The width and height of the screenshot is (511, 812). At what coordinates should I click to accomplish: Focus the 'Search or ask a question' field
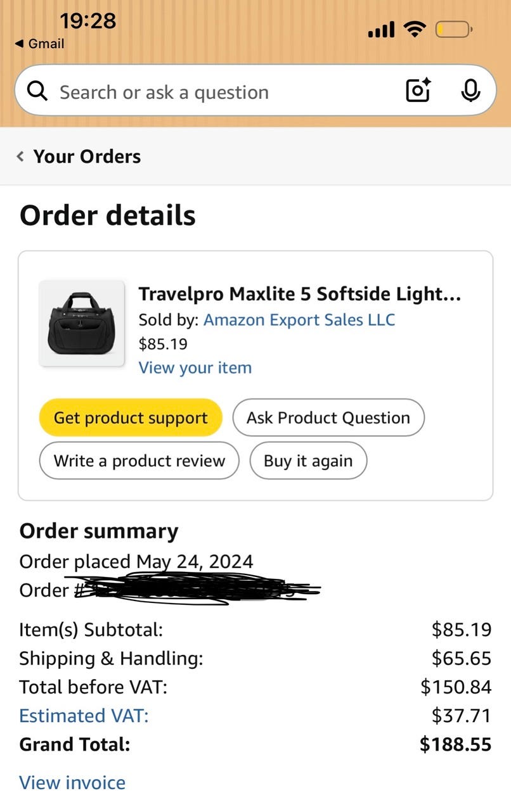click(x=209, y=92)
